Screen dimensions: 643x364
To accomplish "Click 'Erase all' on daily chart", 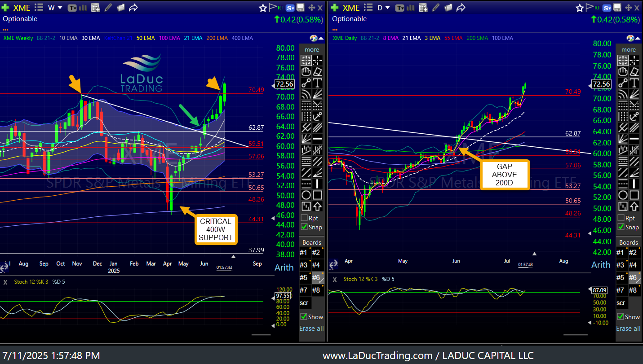I will [628, 329].
